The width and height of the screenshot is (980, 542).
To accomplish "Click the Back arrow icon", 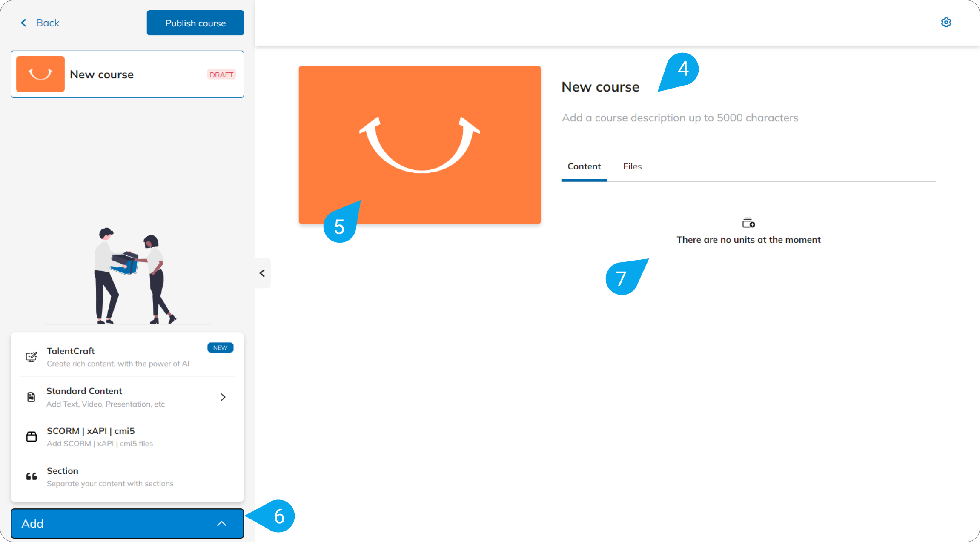I will (24, 23).
